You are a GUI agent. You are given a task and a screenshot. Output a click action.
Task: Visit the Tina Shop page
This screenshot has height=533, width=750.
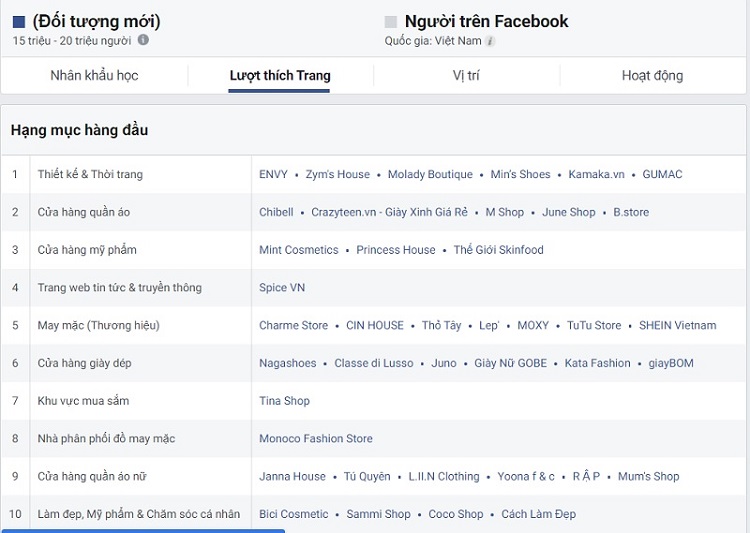pos(284,401)
